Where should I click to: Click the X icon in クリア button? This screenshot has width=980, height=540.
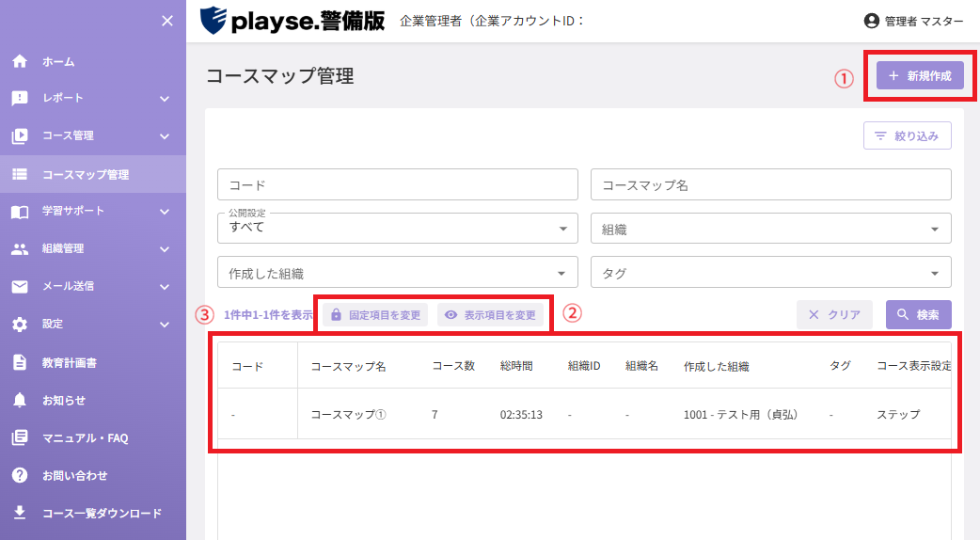pyautogui.click(x=814, y=314)
